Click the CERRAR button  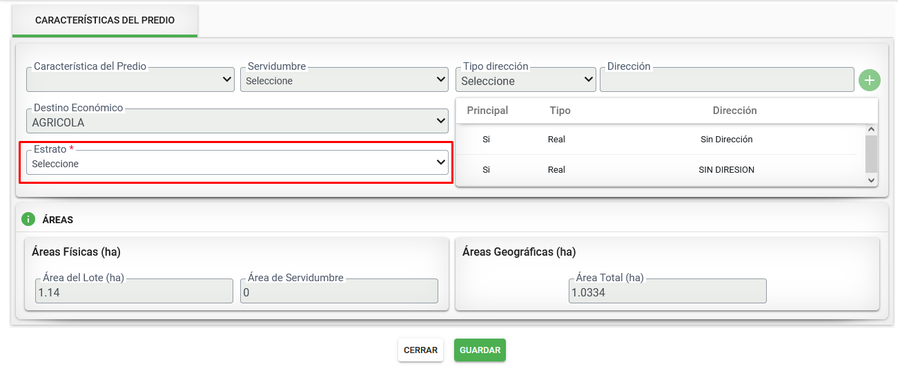(x=421, y=350)
